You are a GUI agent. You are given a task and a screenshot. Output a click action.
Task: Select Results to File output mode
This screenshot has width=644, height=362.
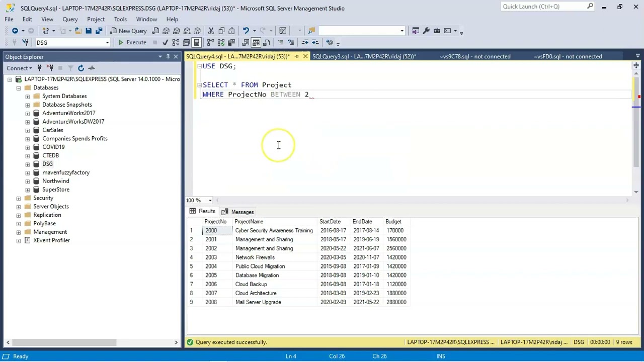[266, 43]
